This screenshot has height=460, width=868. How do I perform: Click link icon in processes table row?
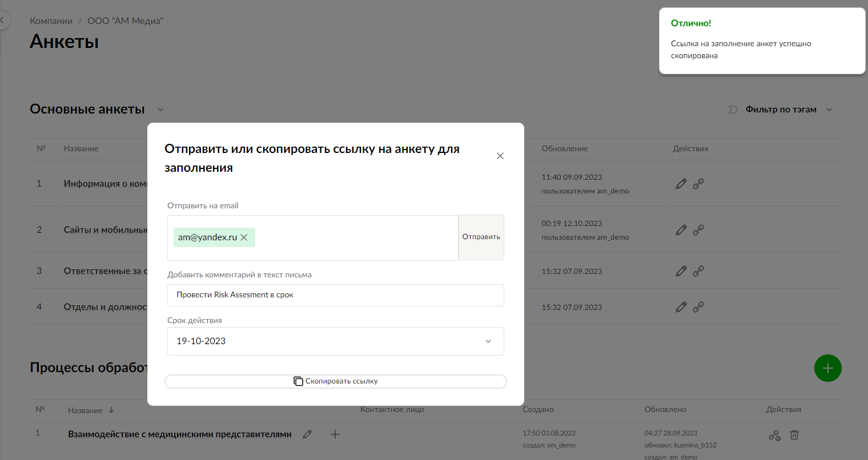coord(774,435)
